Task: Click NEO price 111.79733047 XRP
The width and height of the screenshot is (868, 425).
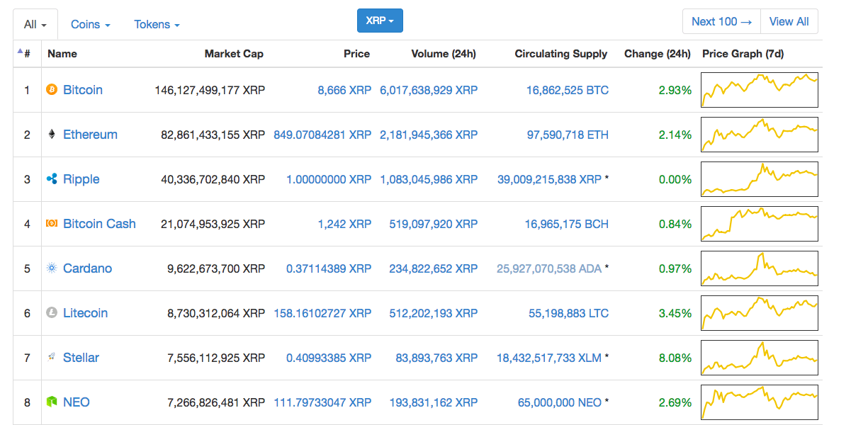Action: coord(322,402)
